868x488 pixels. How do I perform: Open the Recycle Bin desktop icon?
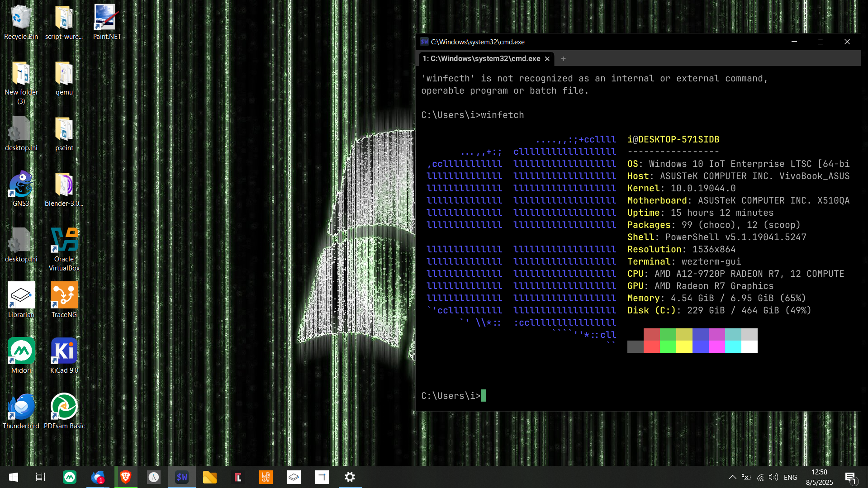21,22
